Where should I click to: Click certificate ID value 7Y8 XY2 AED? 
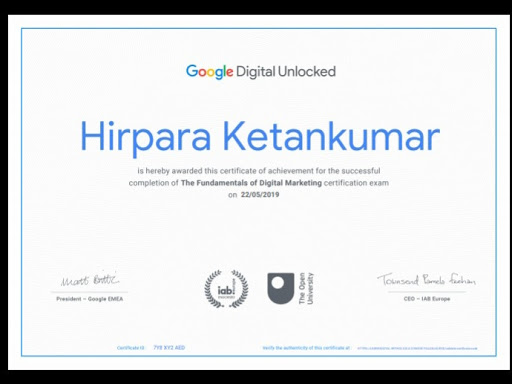coord(169,348)
